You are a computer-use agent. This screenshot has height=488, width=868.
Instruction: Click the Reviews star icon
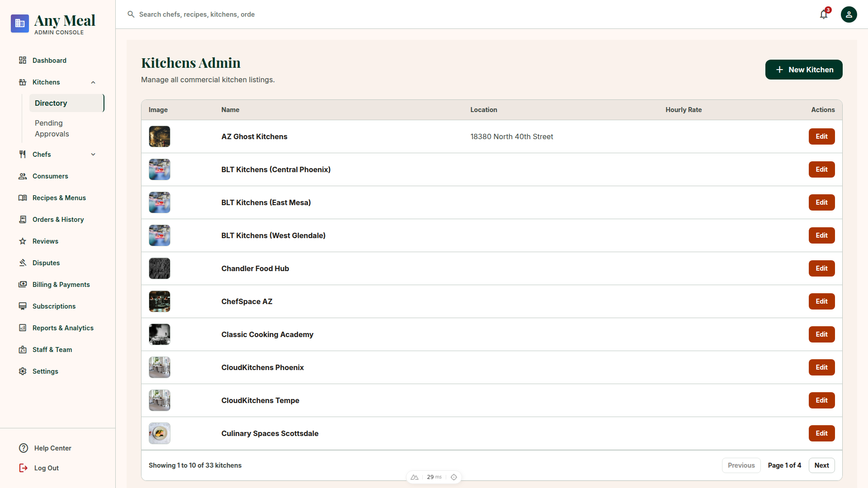tap(23, 241)
